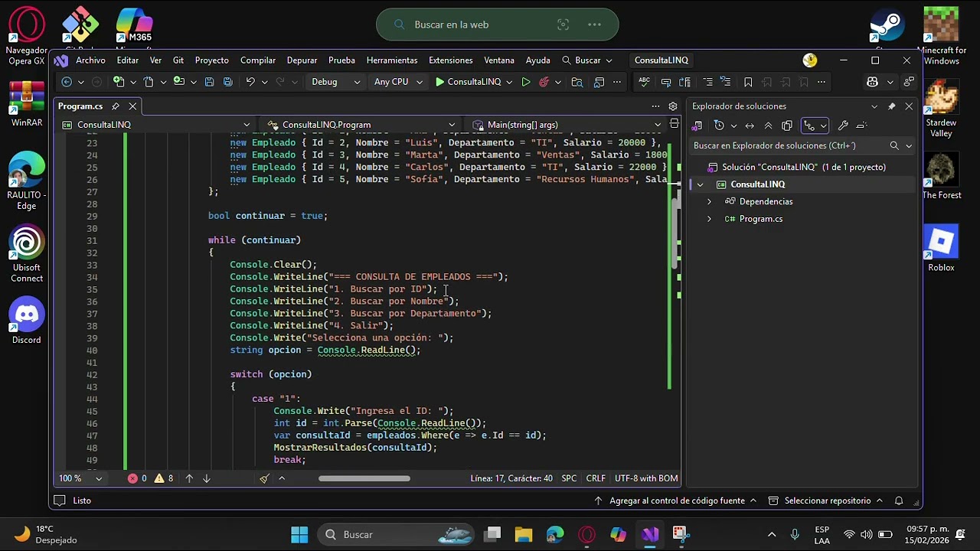Viewport: 980px width, 551px height.
Task: Open the Compilar menu
Action: pos(258,60)
